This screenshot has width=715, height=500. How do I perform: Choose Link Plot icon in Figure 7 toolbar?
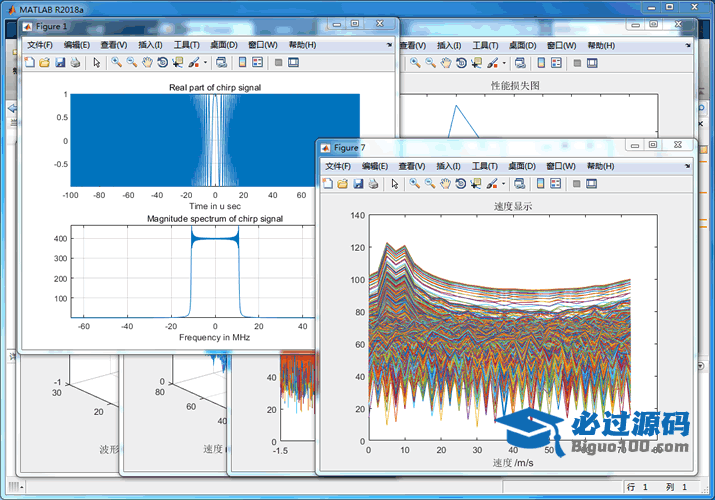[519, 184]
